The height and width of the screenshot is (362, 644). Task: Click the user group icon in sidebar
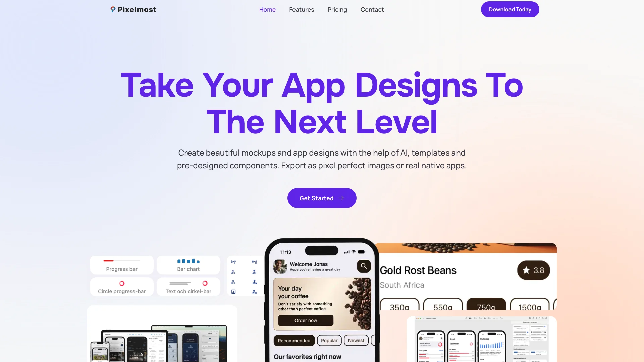click(x=254, y=282)
